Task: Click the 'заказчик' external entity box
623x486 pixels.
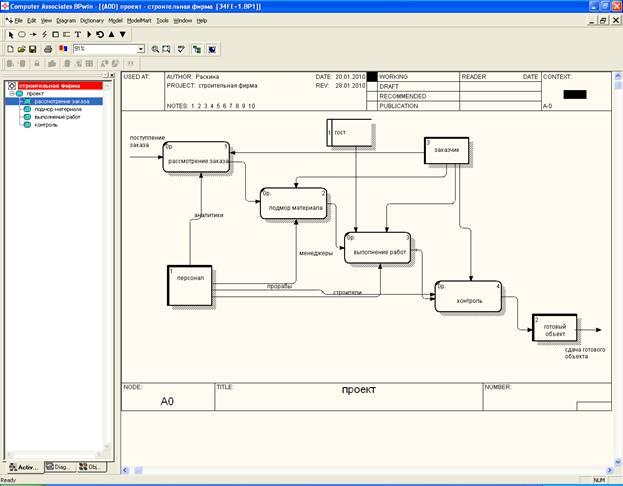Action: click(x=445, y=150)
